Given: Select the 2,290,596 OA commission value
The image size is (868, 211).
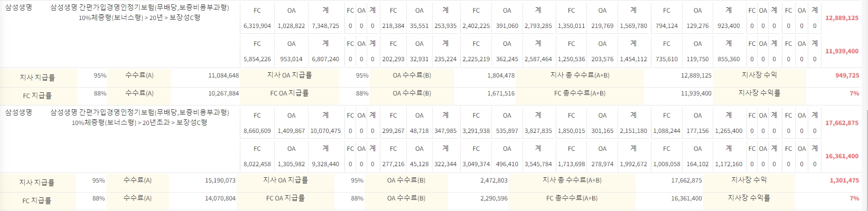Looking at the screenshot, I should tap(494, 198).
